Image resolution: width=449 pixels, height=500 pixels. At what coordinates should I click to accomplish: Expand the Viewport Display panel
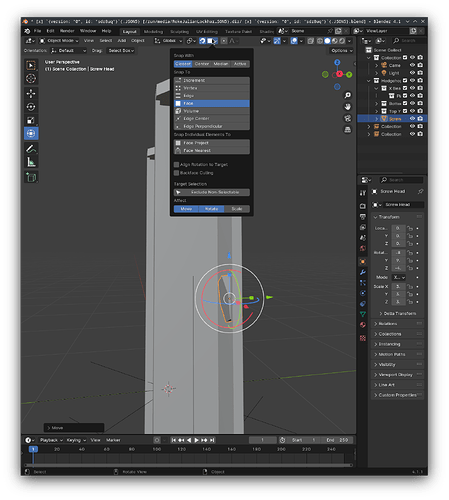tap(397, 375)
